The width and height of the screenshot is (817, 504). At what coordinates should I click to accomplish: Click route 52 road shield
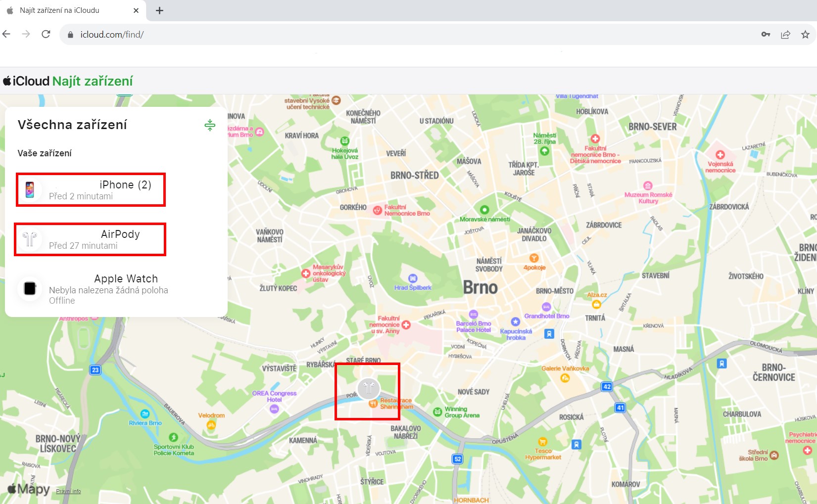coord(458,459)
